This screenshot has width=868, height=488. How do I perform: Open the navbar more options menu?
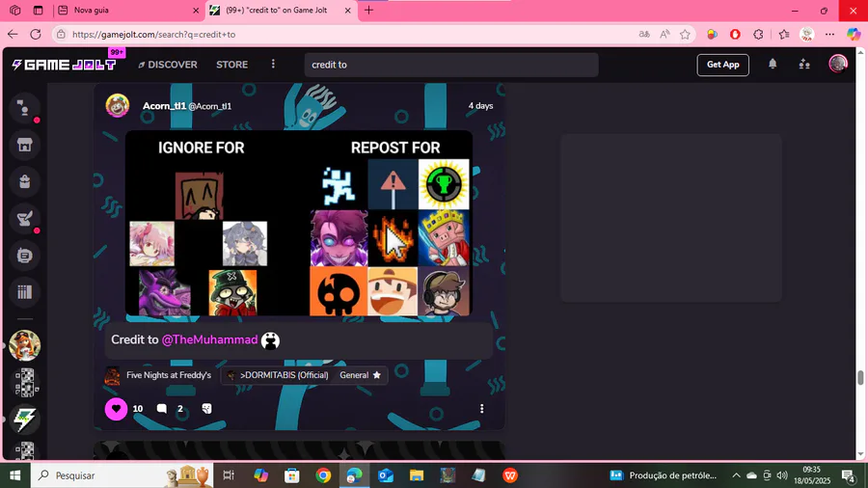point(273,65)
